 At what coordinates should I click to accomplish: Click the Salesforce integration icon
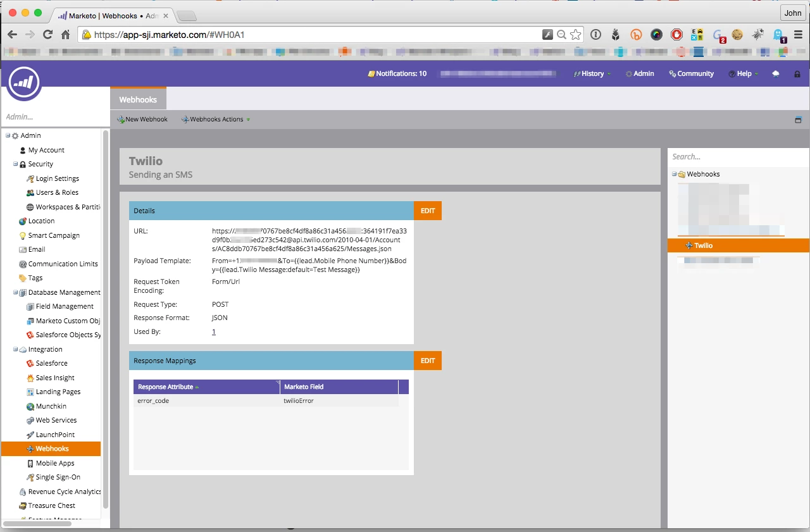(x=30, y=363)
